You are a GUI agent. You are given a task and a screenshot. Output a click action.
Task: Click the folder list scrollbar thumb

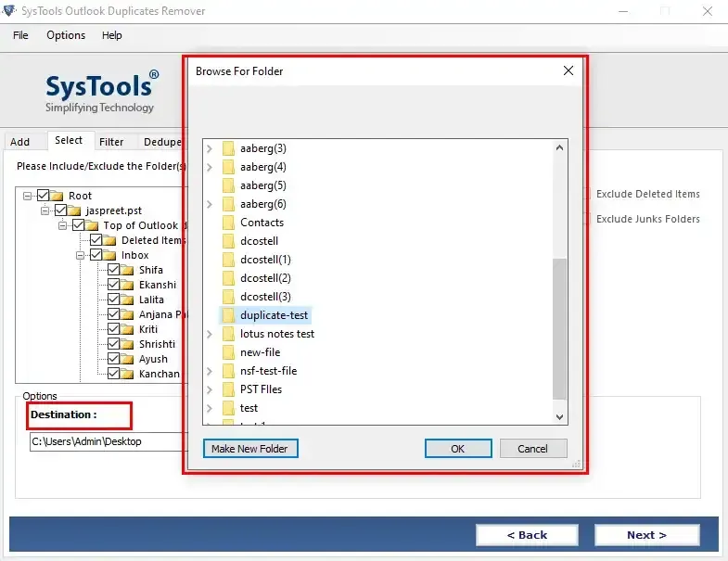coord(559,329)
